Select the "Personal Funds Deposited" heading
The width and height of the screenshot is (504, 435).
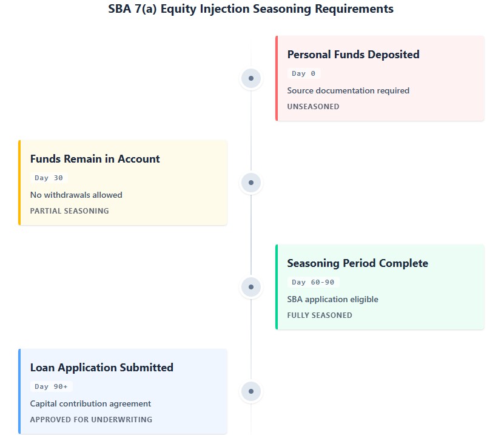coord(353,55)
